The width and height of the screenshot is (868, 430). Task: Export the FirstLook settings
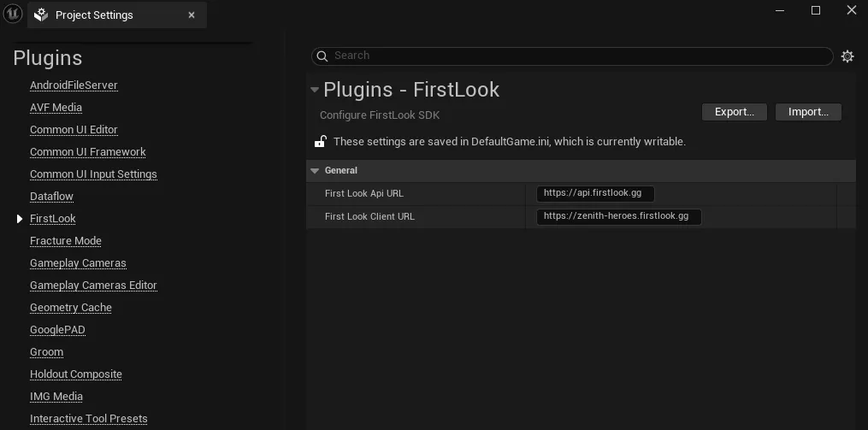click(734, 112)
